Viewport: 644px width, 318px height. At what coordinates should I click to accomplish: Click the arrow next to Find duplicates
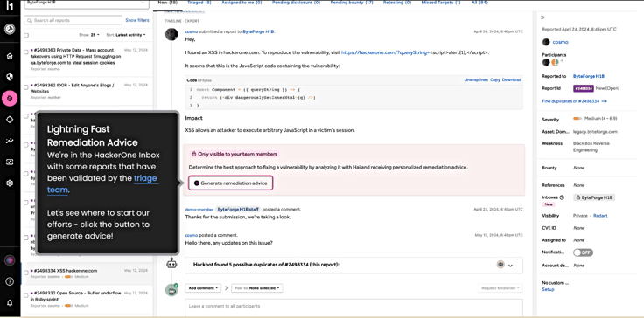pos(604,101)
